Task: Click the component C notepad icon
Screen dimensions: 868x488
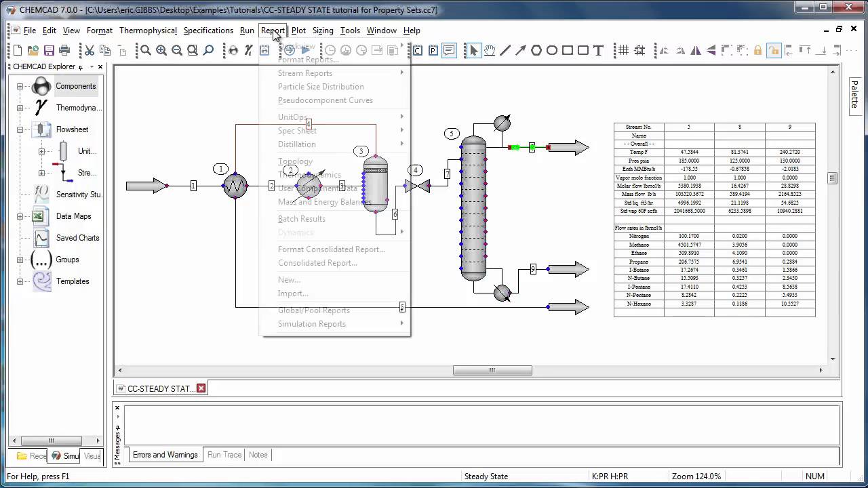Action: point(418,50)
